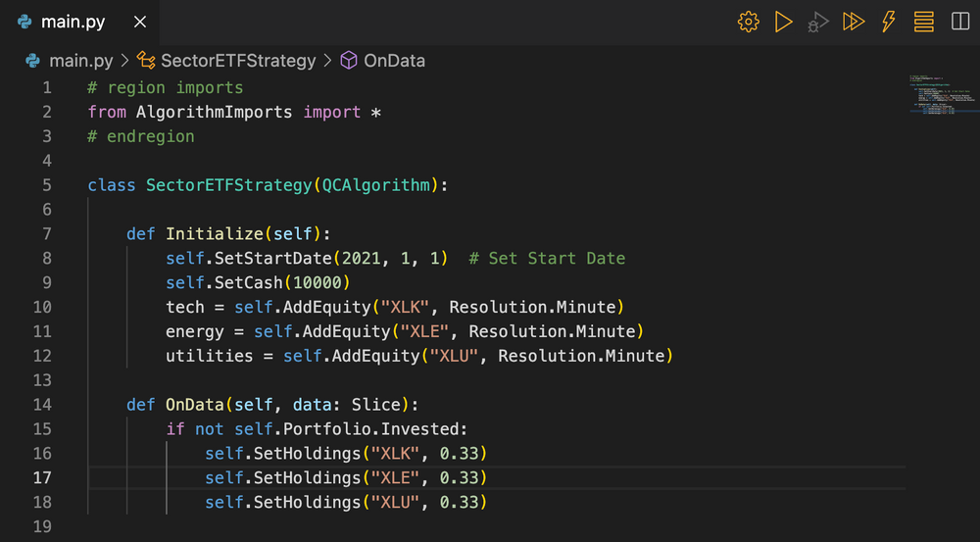Image resolution: width=980 pixels, height=542 pixels.
Task: Open project settings gear icon
Action: [x=748, y=22]
